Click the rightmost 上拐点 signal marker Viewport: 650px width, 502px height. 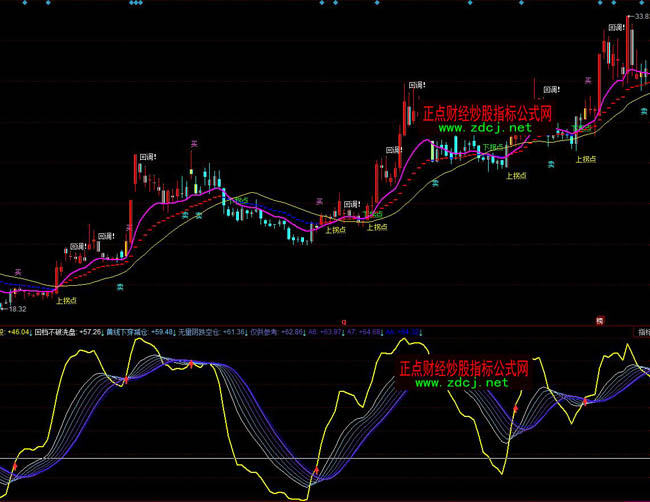click(586, 157)
